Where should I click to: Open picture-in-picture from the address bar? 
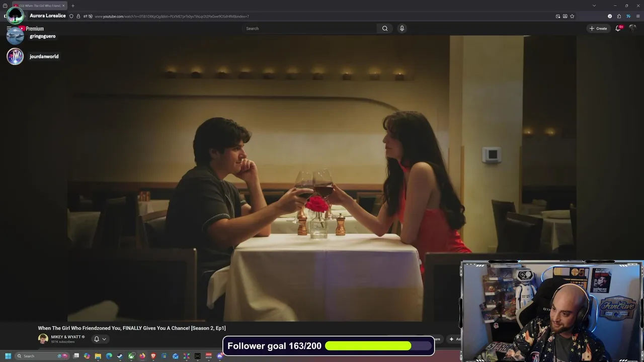pos(558,16)
